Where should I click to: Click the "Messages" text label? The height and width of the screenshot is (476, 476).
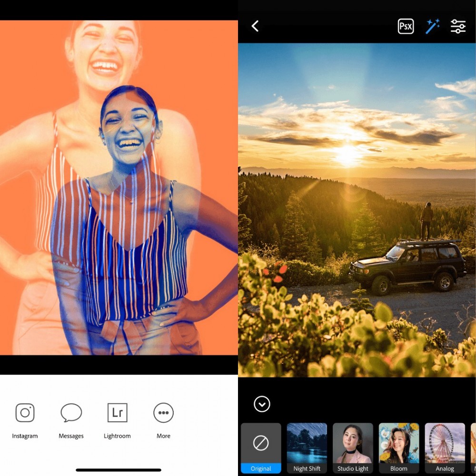coord(71,436)
